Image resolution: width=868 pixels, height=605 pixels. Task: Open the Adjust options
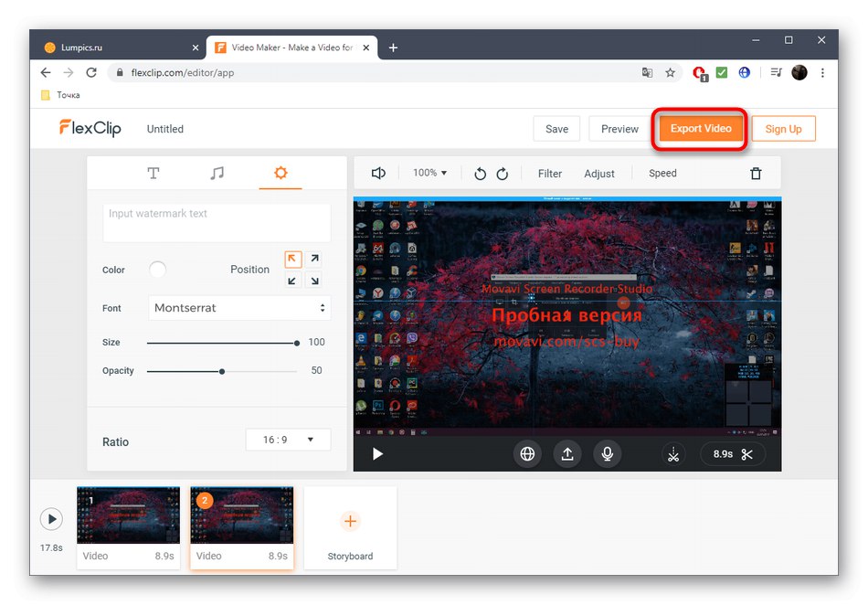tap(599, 174)
